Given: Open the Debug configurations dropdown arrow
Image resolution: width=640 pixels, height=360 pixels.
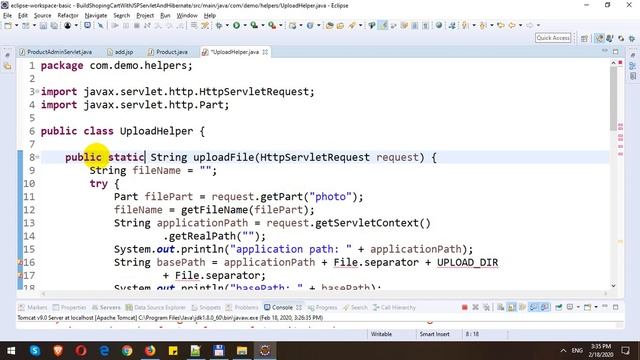Looking at the screenshot, I should 227,25.
